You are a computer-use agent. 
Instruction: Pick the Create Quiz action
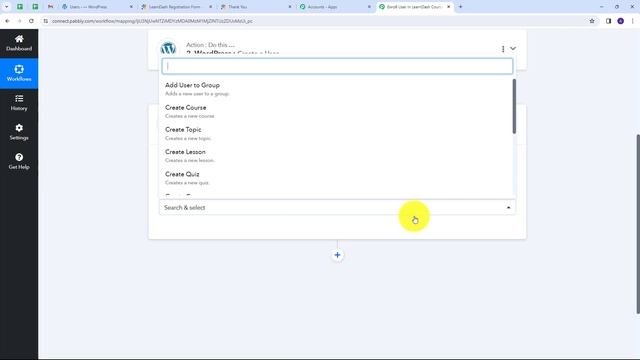pos(337,178)
